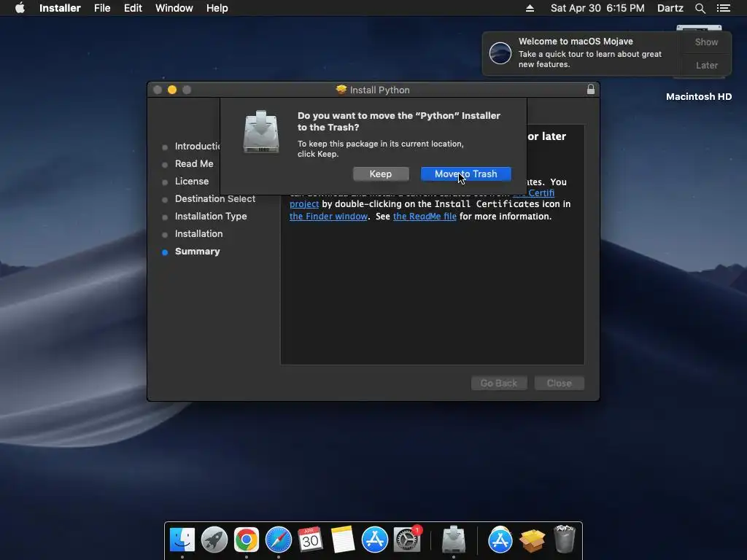Open the File menu

[x=102, y=8]
